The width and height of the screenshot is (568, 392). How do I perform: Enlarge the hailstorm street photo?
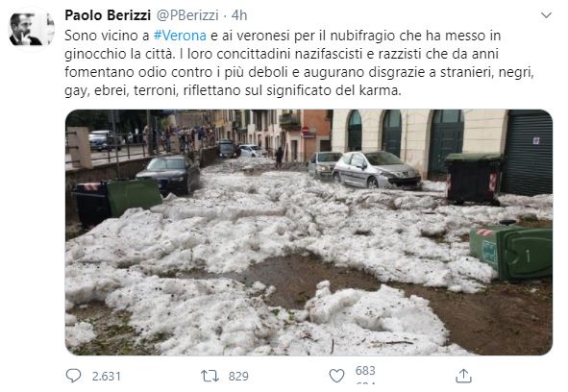tap(309, 233)
